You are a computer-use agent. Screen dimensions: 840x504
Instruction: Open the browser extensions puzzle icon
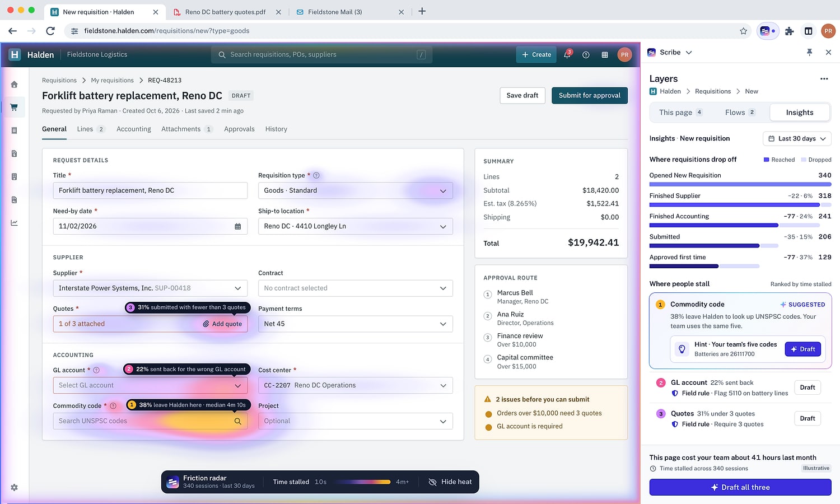point(789,31)
